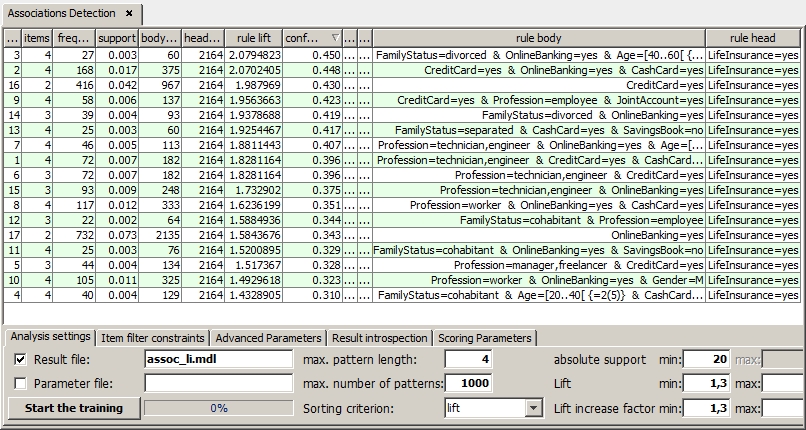The height and width of the screenshot is (430, 806).
Task: Enable the Parameter file checkbox
Action: click(x=20, y=383)
